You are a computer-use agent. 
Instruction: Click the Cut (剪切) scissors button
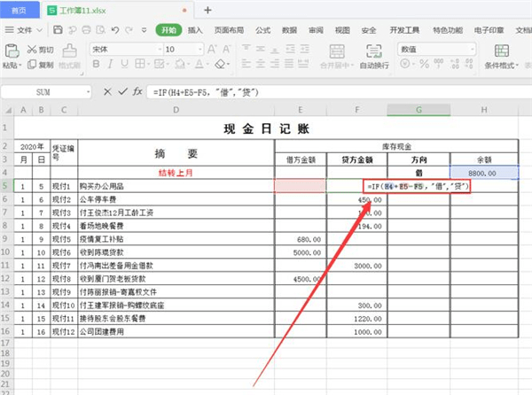(41, 50)
